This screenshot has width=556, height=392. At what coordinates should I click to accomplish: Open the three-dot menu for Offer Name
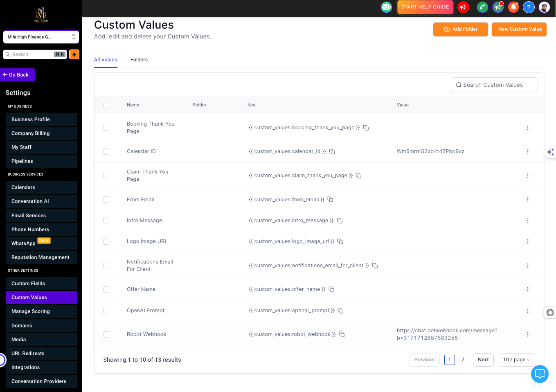point(528,289)
